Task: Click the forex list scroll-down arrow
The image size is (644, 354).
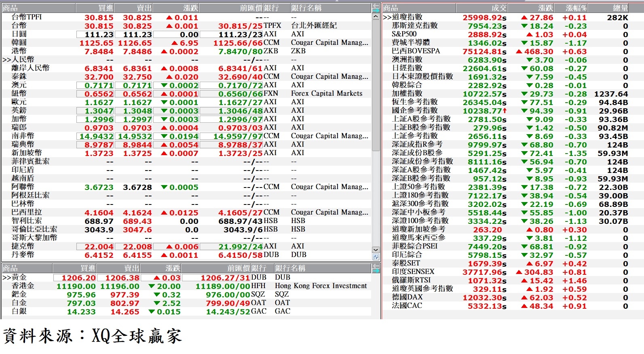Action: tap(376, 250)
